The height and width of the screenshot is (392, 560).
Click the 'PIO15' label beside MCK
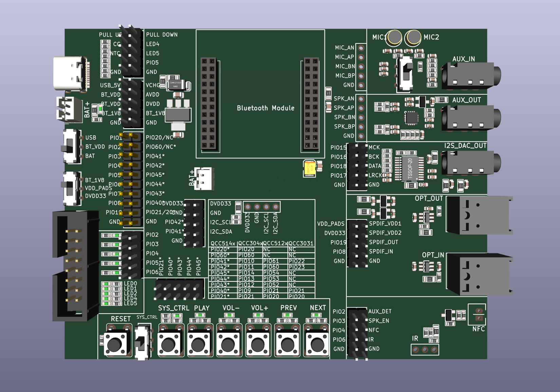pos(339,148)
